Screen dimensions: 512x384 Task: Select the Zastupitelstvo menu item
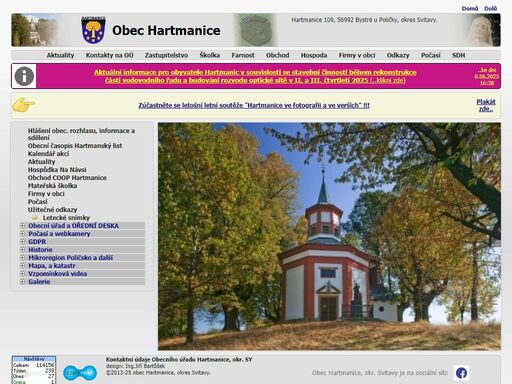coord(166,55)
